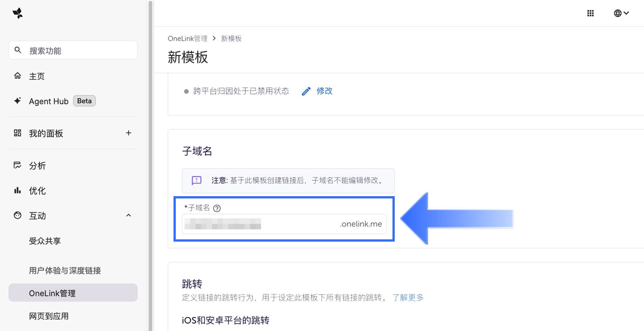Click the AppsFlyer logo icon
This screenshot has width=644, height=331.
17,13
